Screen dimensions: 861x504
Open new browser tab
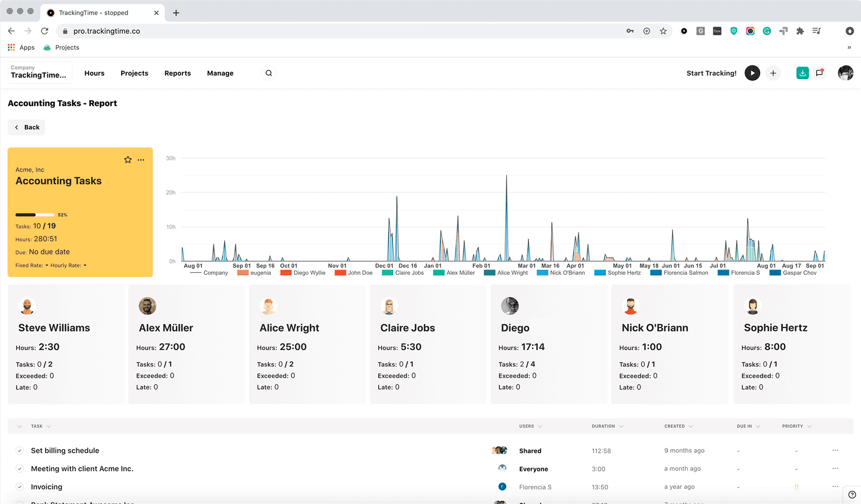click(176, 13)
